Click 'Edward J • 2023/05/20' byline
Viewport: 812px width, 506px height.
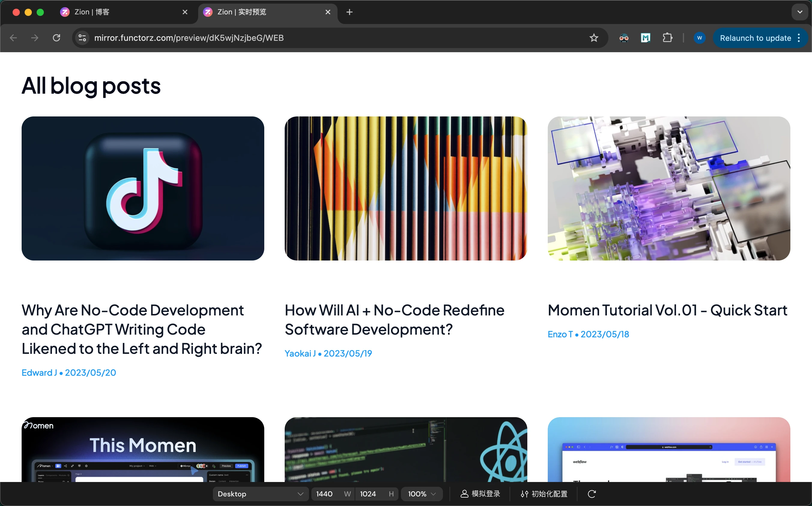tap(69, 372)
